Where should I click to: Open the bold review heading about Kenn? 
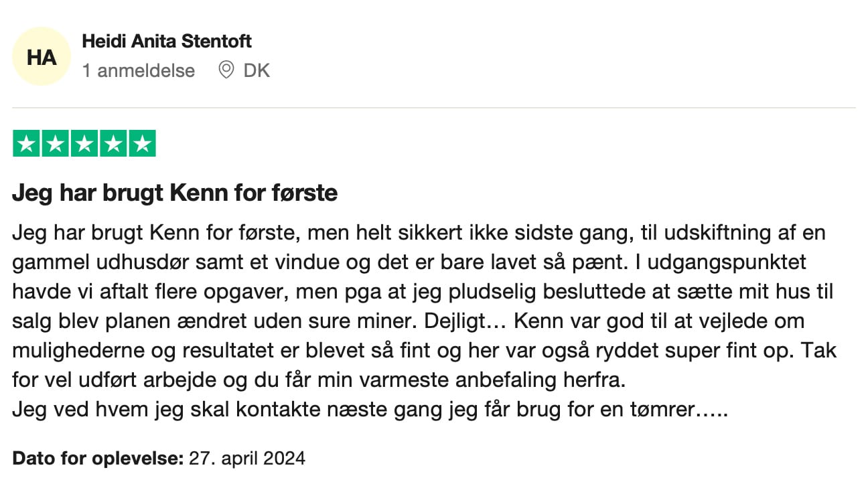coord(175,193)
